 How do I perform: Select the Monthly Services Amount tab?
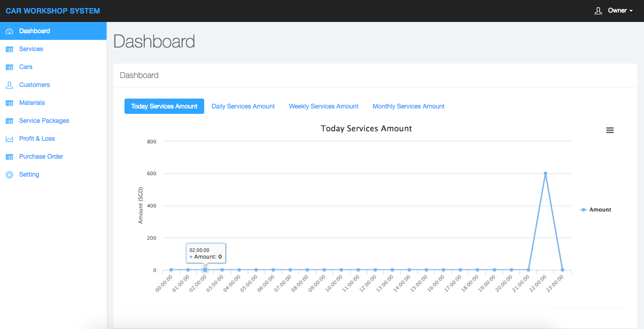coord(408,106)
